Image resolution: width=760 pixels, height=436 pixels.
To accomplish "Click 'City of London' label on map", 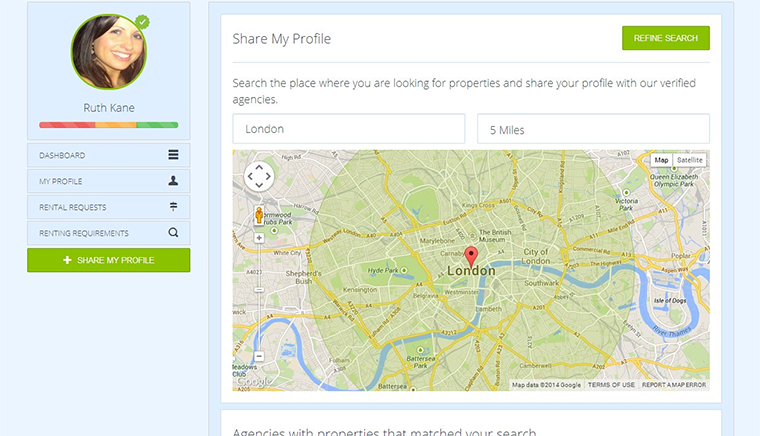I will coord(536,256).
